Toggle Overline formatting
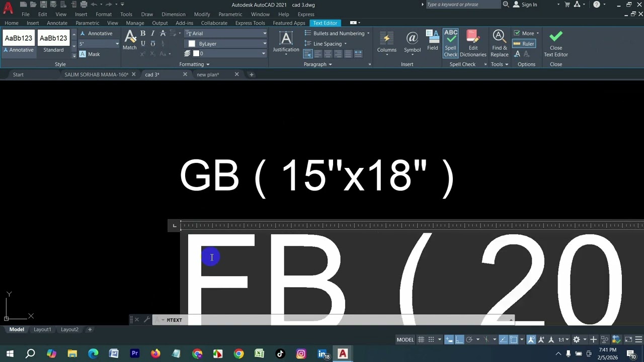Image resolution: width=644 pixels, height=362 pixels. [x=153, y=44]
